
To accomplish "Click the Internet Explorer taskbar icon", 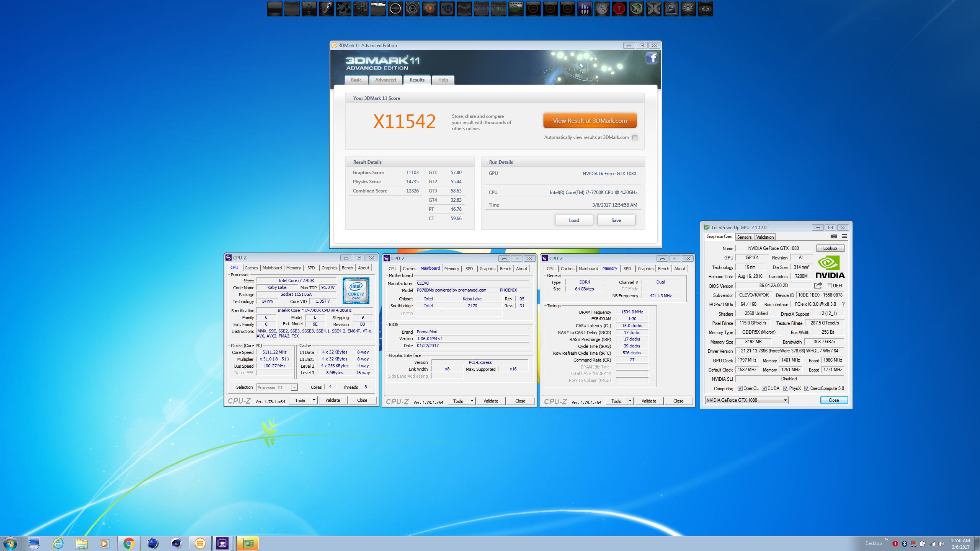I will (58, 543).
